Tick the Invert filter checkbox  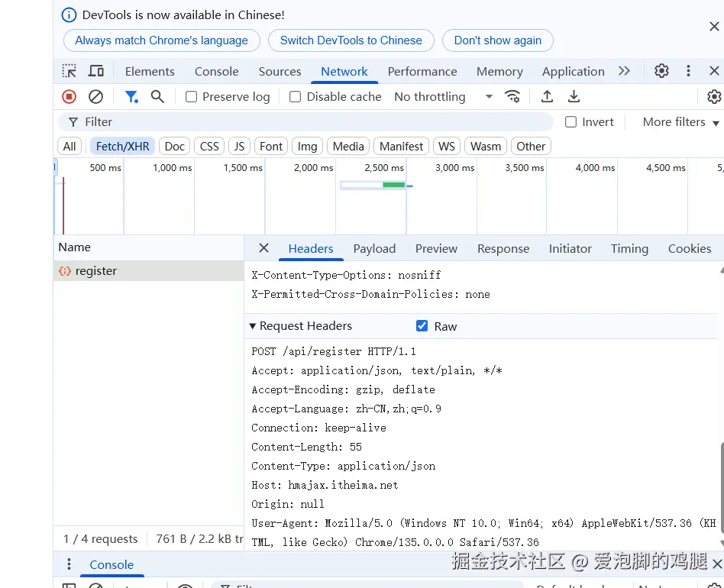pos(571,122)
